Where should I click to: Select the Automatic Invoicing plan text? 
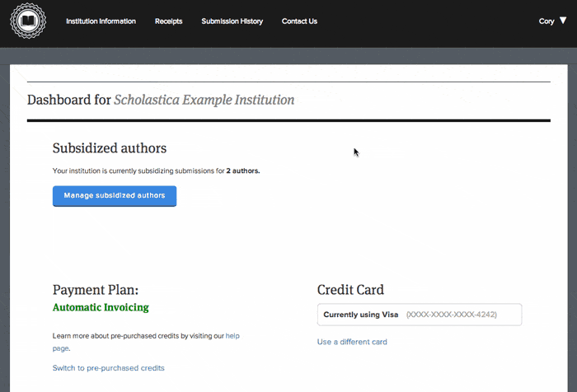click(101, 307)
